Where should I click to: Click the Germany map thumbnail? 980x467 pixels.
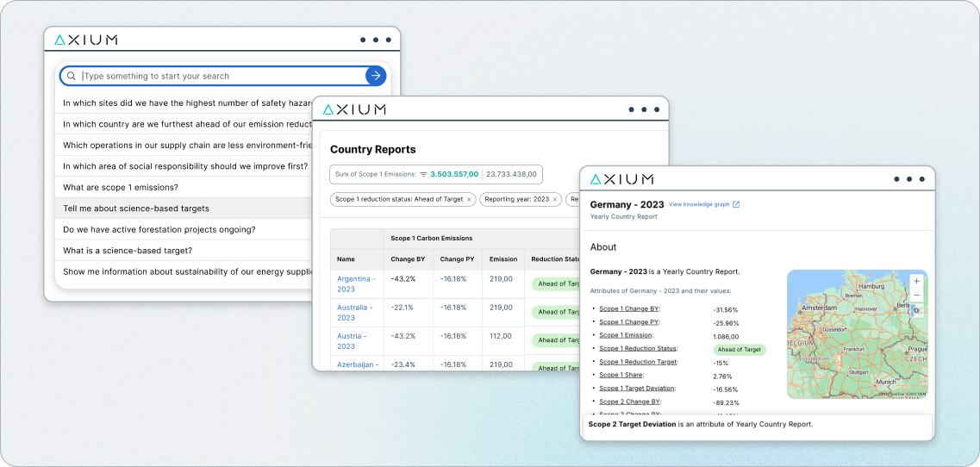pyautogui.click(x=857, y=334)
